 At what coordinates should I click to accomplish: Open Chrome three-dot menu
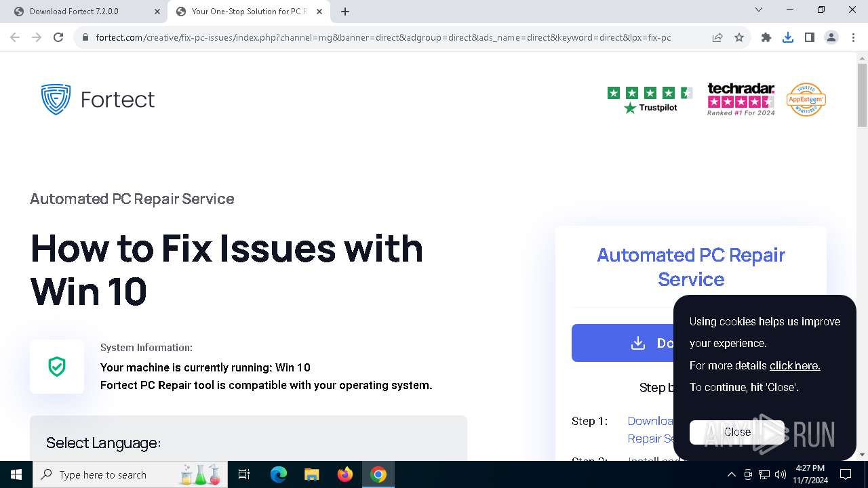pyautogui.click(x=853, y=37)
